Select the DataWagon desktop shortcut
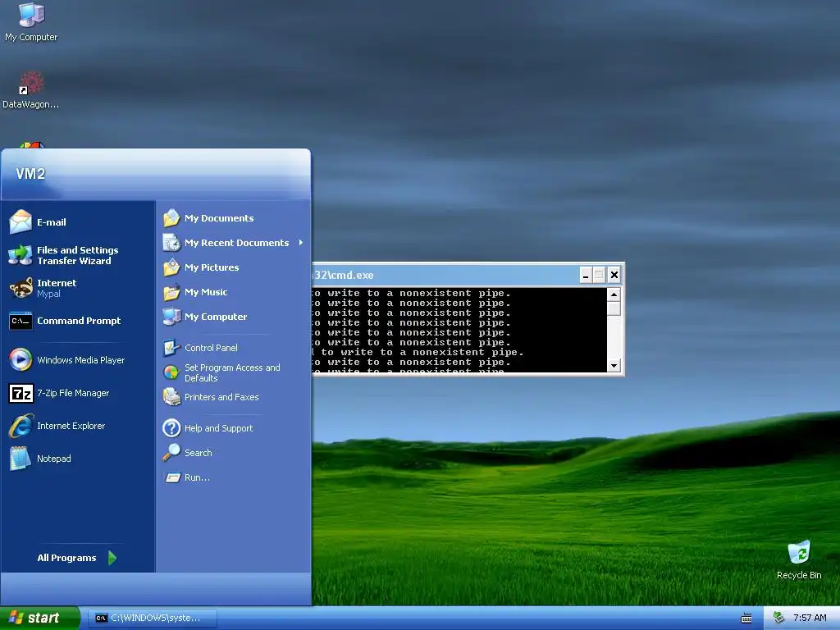 [x=30, y=90]
